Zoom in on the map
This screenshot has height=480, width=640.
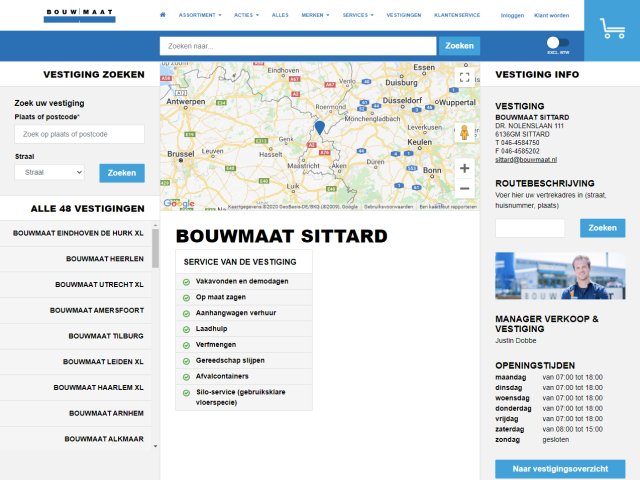pyautogui.click(x=464, y=168)
